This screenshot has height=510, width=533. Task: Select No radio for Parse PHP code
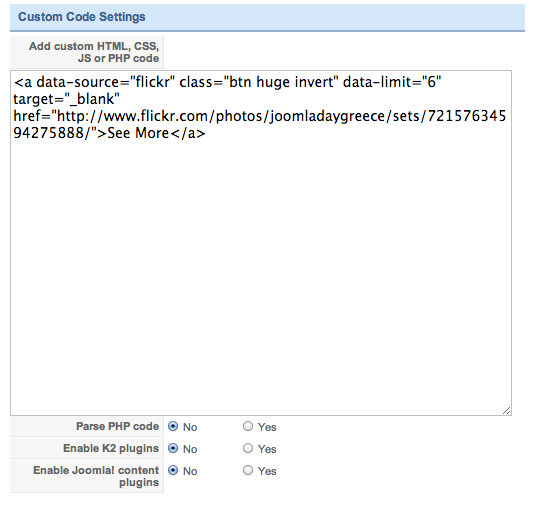click(173, 426)
